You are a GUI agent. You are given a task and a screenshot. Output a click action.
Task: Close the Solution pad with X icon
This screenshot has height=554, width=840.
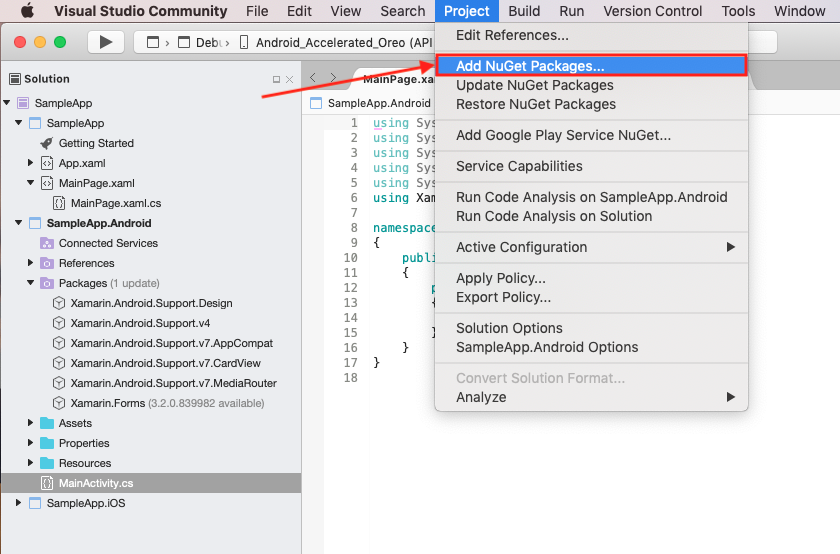(290, 79)
